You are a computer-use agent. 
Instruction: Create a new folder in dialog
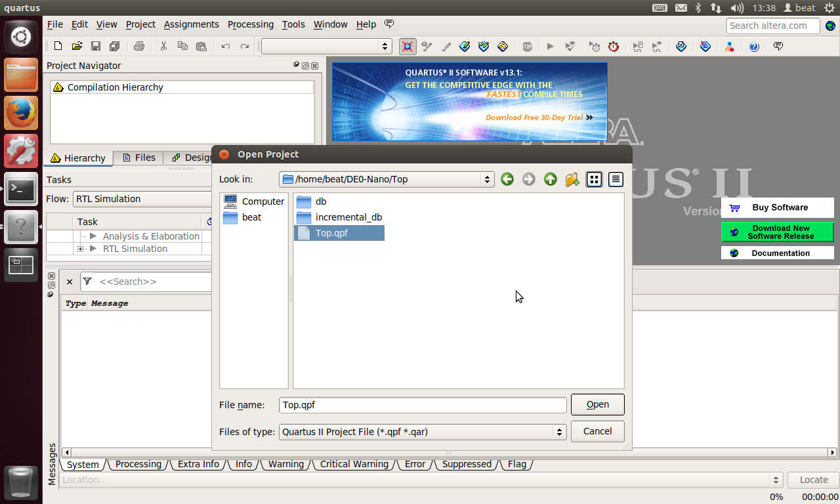point(572,179)
